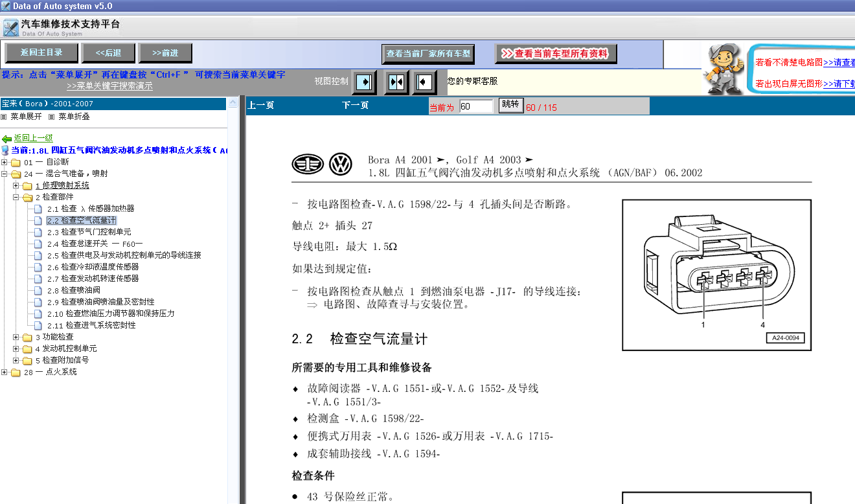
Task: Click the view control split-both-panes icon
Action: 396,82
